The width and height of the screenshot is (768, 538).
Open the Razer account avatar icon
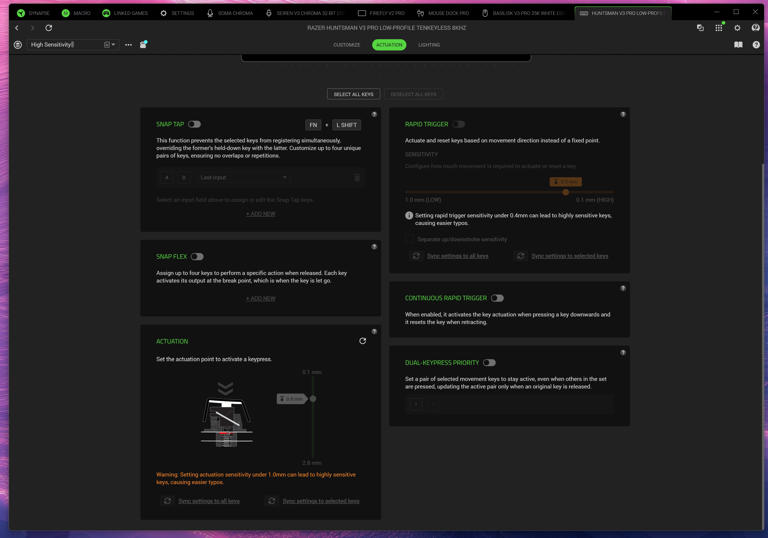pos(755,28)
